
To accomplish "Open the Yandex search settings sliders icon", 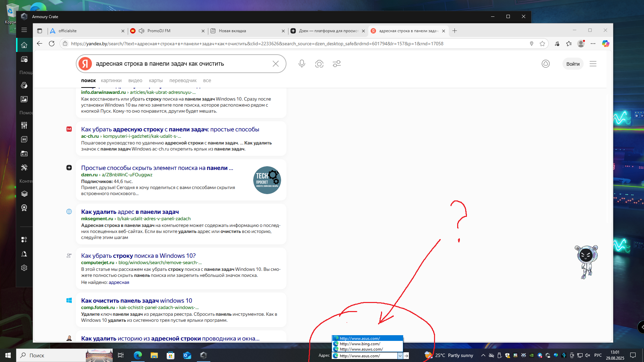I will coord(336,64).
